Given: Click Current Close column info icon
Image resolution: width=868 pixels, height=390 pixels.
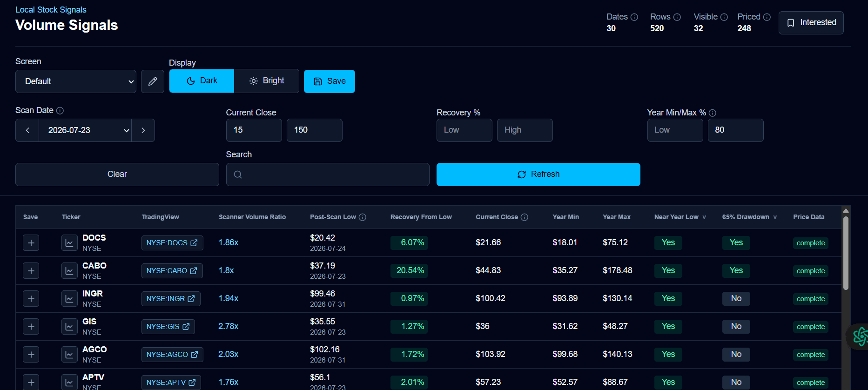Looking at the screenshot, I should (x=525, y=217).
